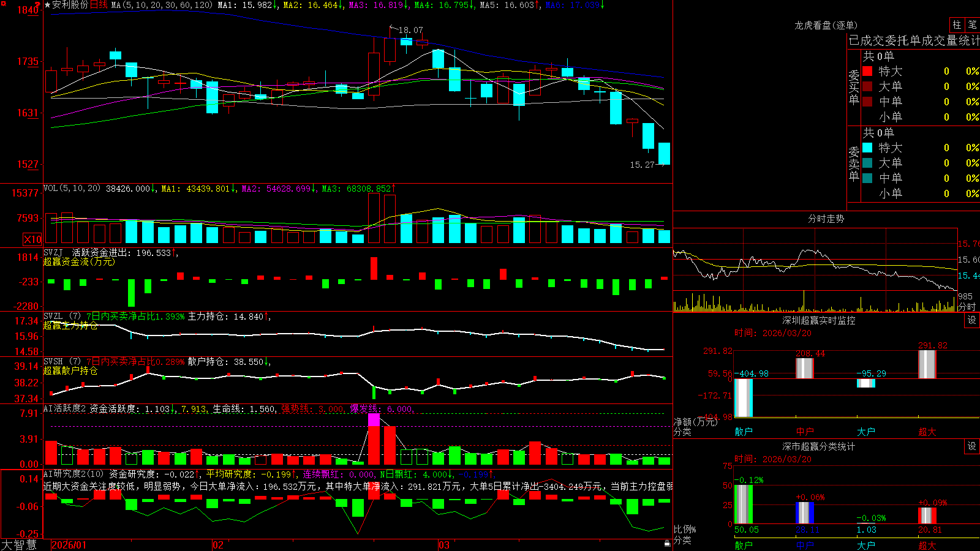This screenshot has height=551, width=980.
Task: Click the 龙虎看盘(逐单) panel title
Action: (x=826, y=25)
